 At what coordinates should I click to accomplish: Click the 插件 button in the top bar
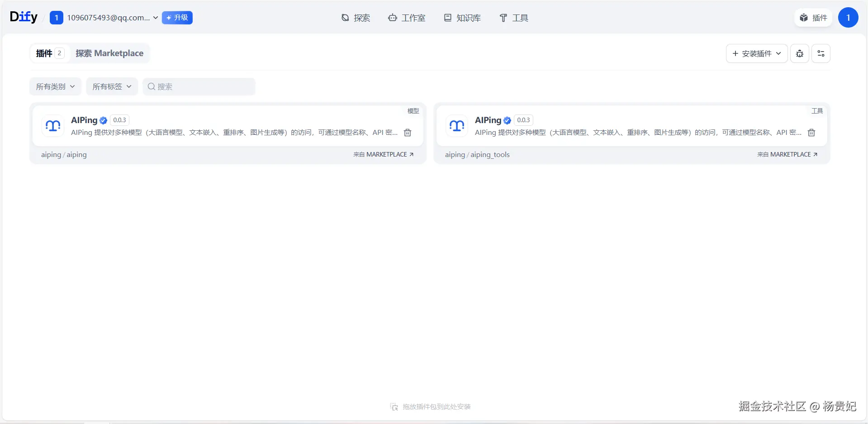813,18
